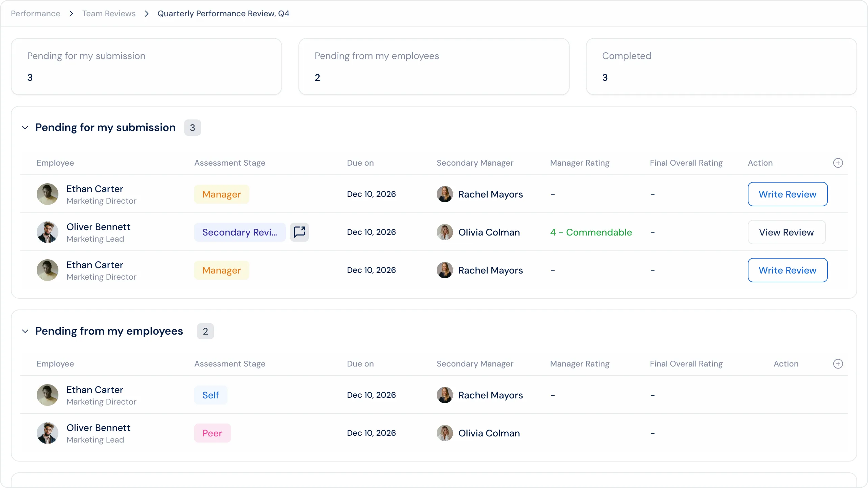Click Ethan Carter's avatar in the Self stage row
The height and width of the screenshot is (488, 868).
pyautogui.click(x=48, y=395)
